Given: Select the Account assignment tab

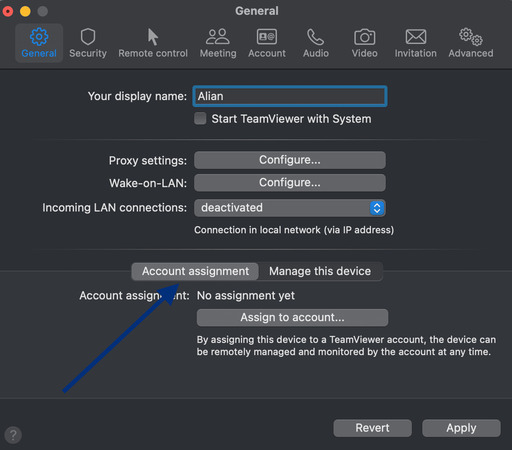Looking at the screenshot, I should [x=195, y=271].
